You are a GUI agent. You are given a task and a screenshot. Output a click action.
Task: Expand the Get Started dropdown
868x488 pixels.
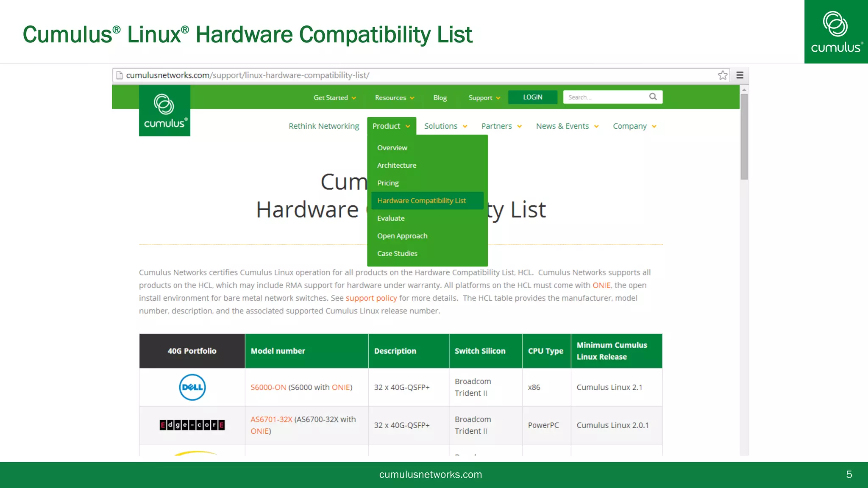click(x=335, y=97)
